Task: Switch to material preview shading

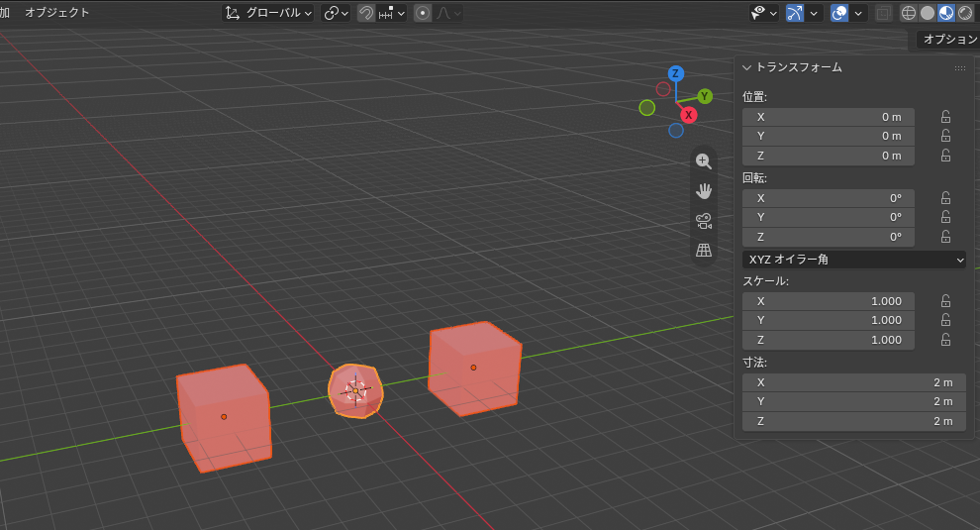Action: point(946,13)
